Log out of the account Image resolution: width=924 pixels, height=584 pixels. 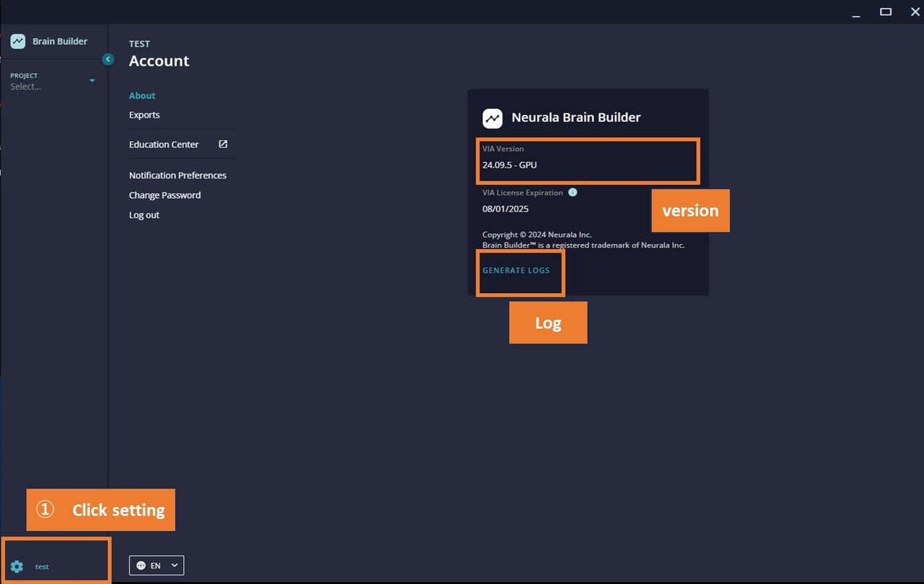(144, 215)
